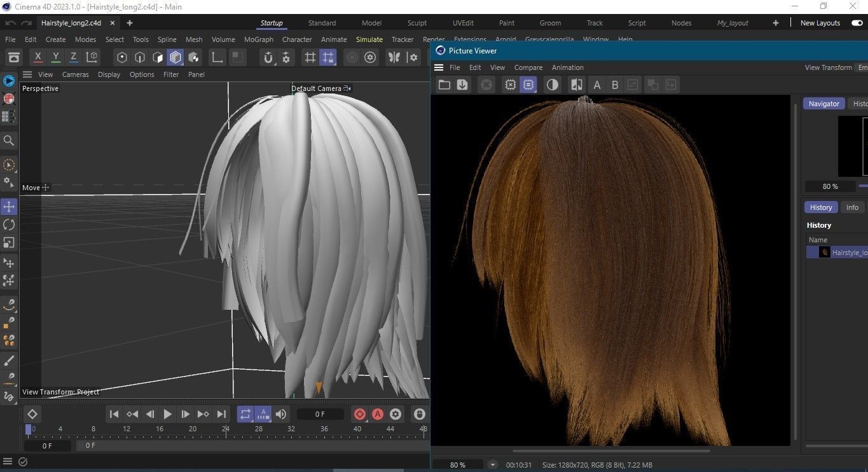Viewport: 868px width, 472px height.
Task: Select the Rotate tool in left toolbar
Action: point(9,225)
